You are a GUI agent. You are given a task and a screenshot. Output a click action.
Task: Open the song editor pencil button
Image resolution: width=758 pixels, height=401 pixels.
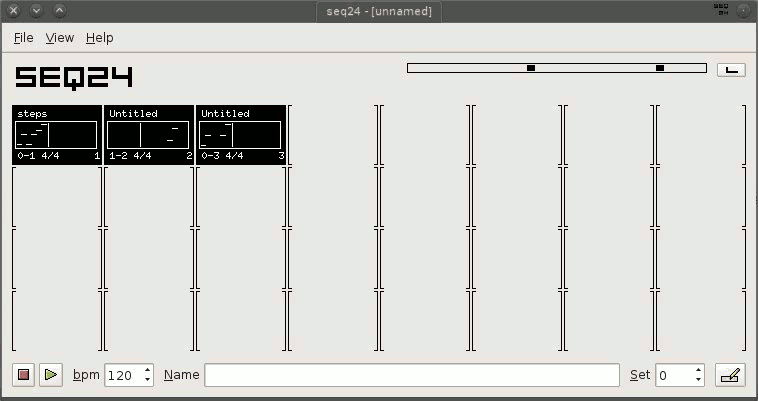click(x=730, y=375)
